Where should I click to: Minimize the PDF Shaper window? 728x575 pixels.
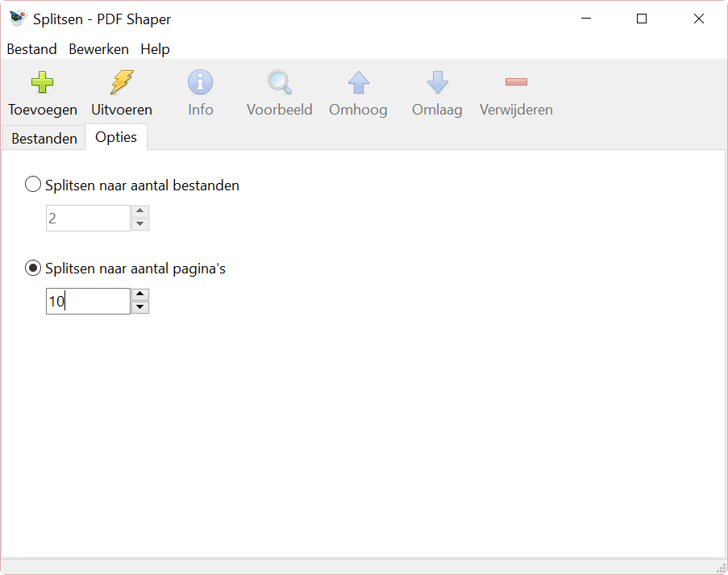tap(586, 19)
